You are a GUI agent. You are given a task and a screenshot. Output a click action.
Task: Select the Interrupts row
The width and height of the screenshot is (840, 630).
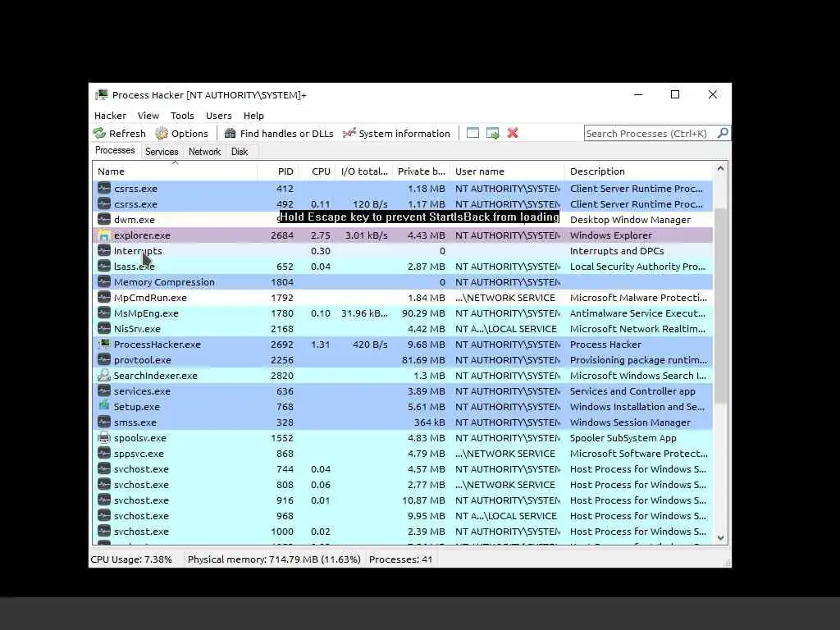(403, 251)
